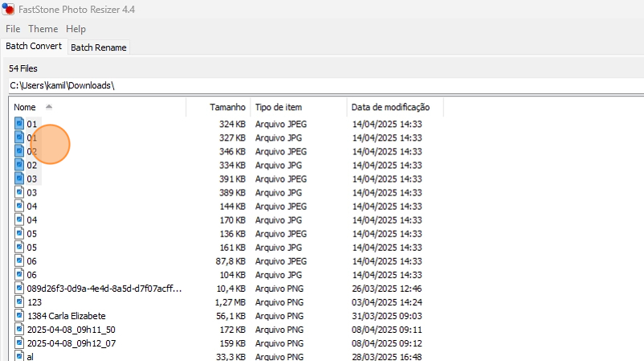Switch to the Batch Rename tab
Image resolution: width=644 pixels, height=361 pixels.
tap(99, 47)
